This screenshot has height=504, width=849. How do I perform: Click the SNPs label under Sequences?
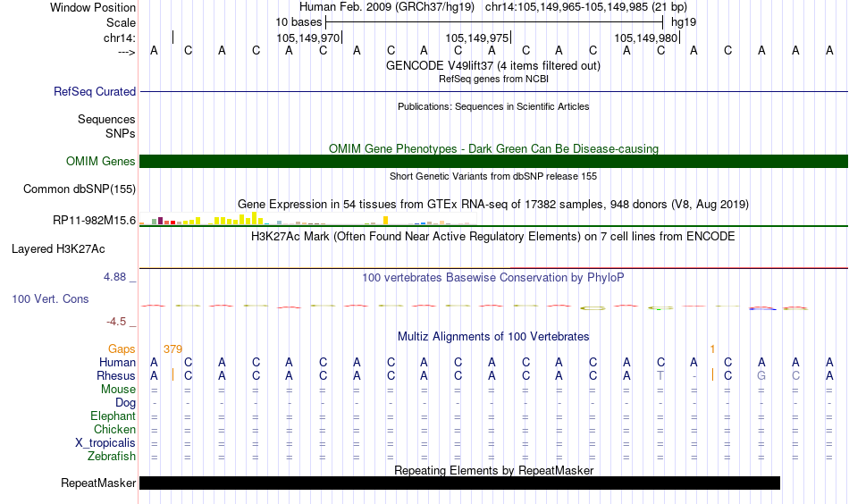pyautogui.click(x=121, y=134)
